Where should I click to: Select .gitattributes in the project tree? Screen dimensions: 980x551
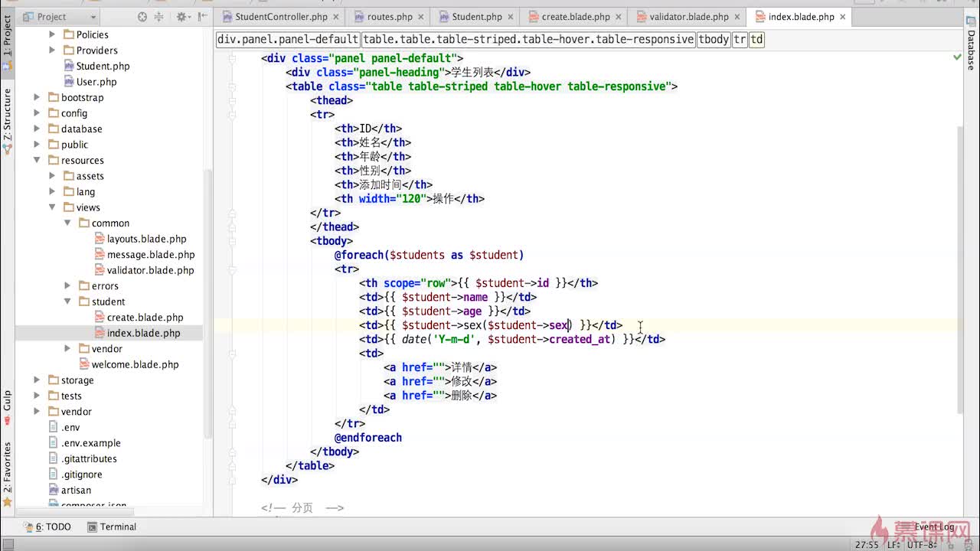pos(89,458)
